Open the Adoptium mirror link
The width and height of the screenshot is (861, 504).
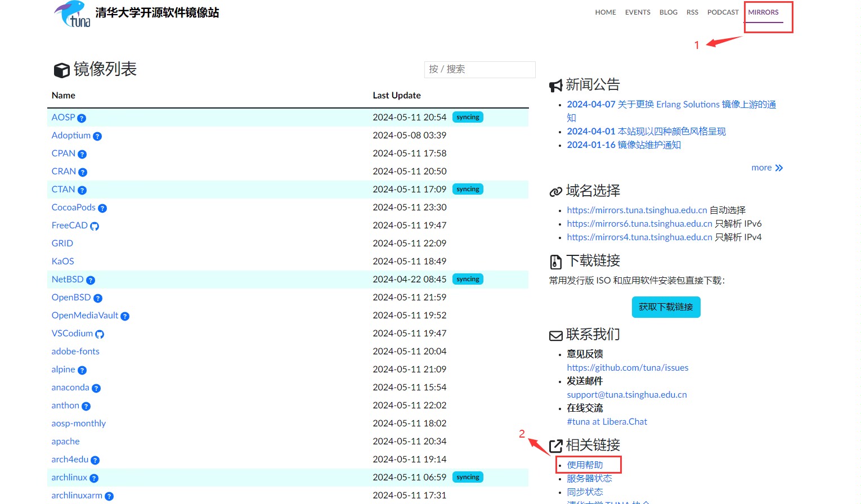pyautogui.click(x=71, y=136)
